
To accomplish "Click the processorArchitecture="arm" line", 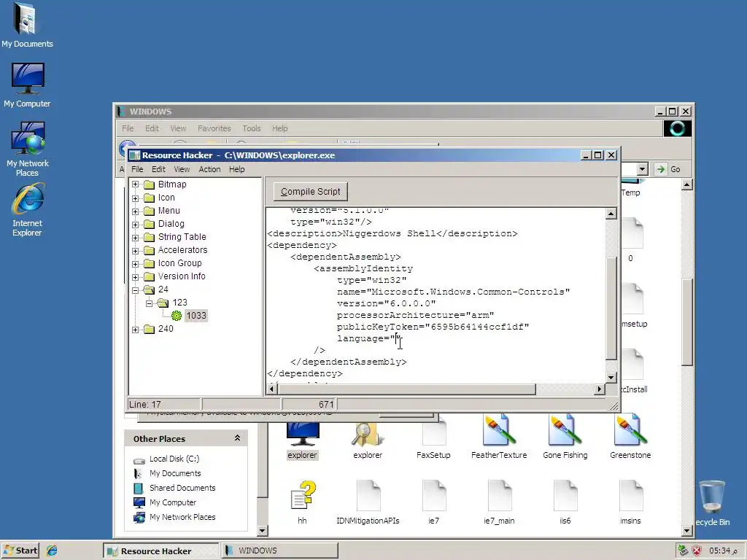I will click(x=415, y=315).
